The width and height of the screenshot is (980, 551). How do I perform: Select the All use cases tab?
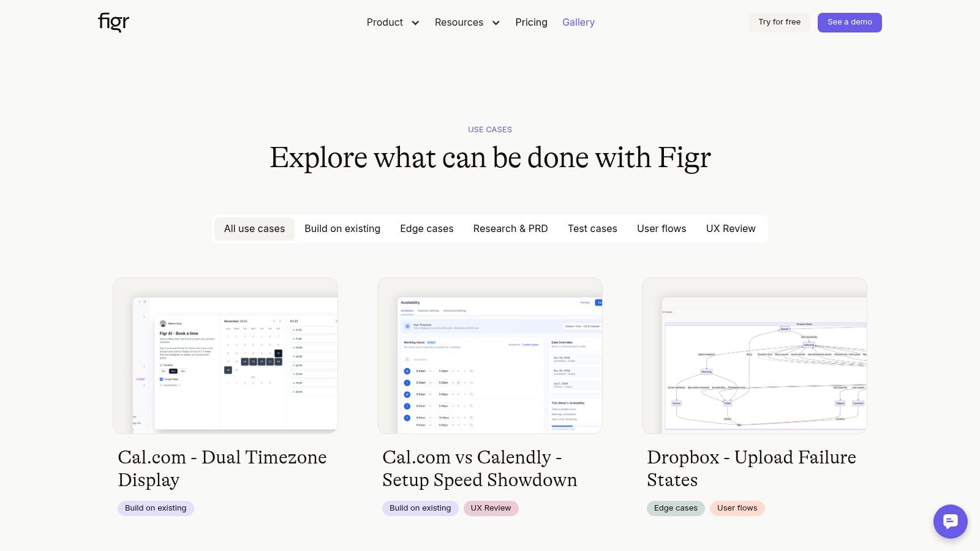point(254,229)
